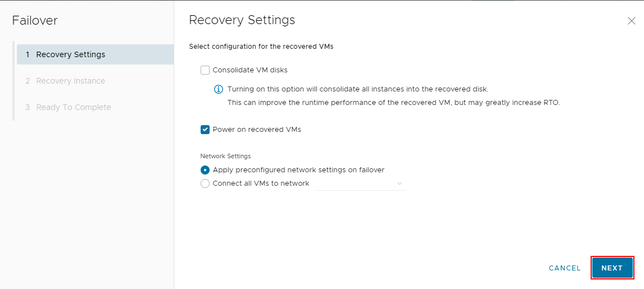Click the info icon beside the consolidation note
Viewport: 644px width, 289px height.
coord(219,89)
